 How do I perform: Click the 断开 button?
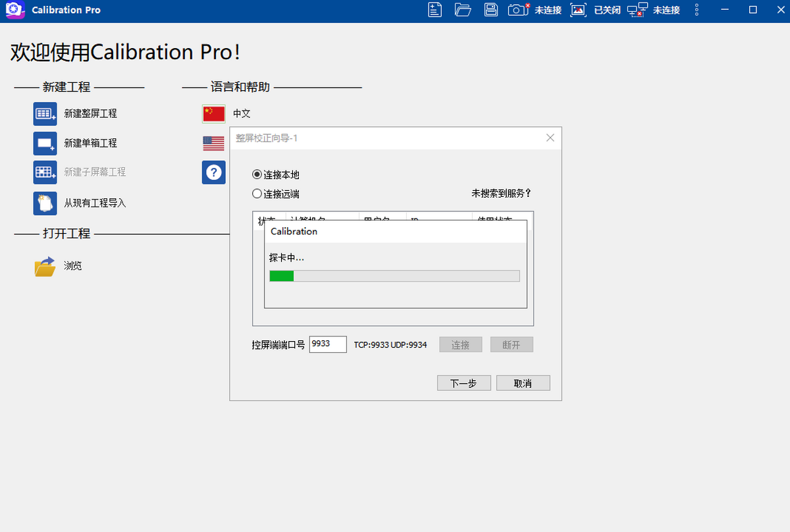[x=512, y=344]
